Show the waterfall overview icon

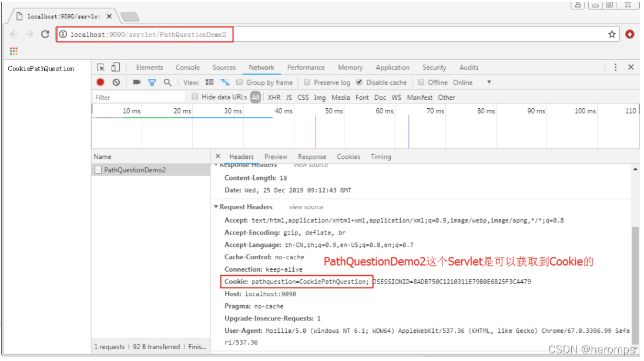(225, 82)
